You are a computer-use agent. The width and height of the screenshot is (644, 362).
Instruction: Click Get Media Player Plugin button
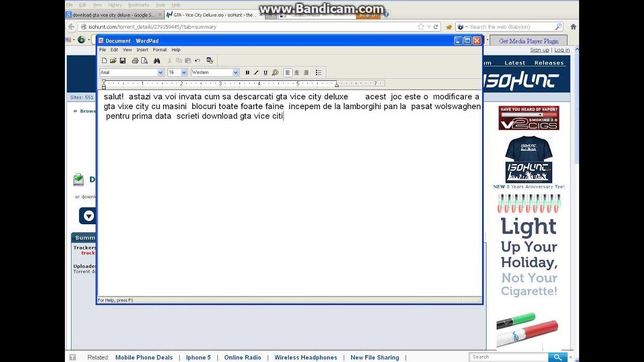pyautogui.click(x=529, y=41)
